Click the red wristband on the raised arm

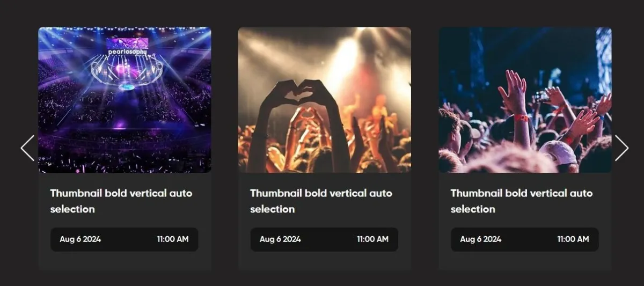click(x=521, y=118)
